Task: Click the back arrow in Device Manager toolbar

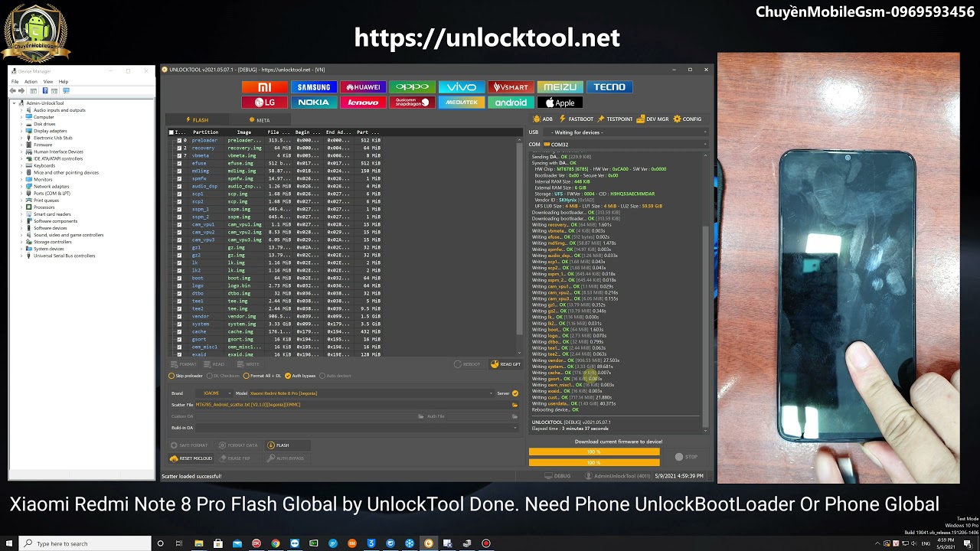Action: click(13, 90)
